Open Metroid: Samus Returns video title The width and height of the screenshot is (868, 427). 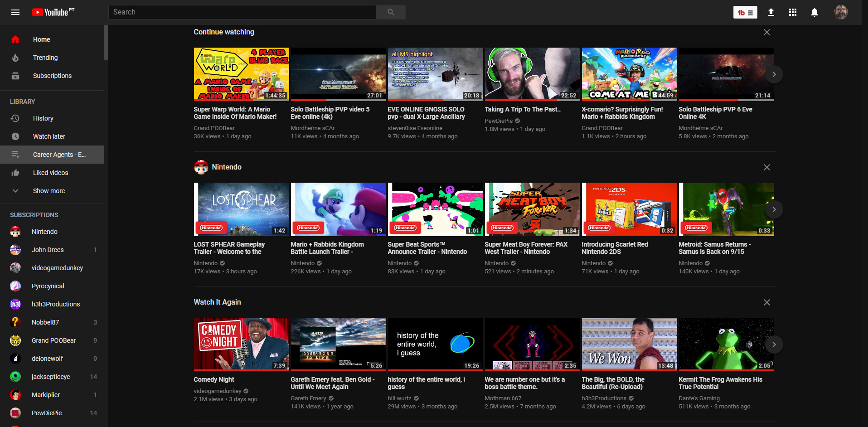click(x=715, y=248)
